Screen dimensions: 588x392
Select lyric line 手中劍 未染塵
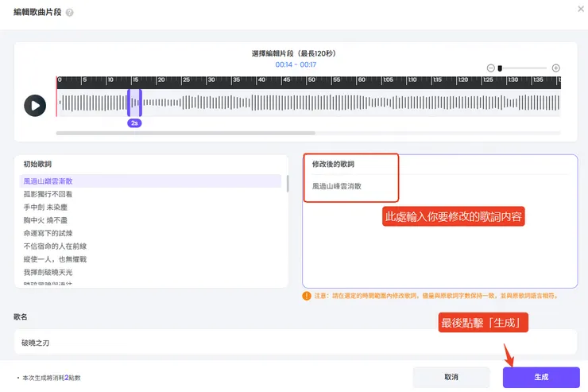point(45,207)
